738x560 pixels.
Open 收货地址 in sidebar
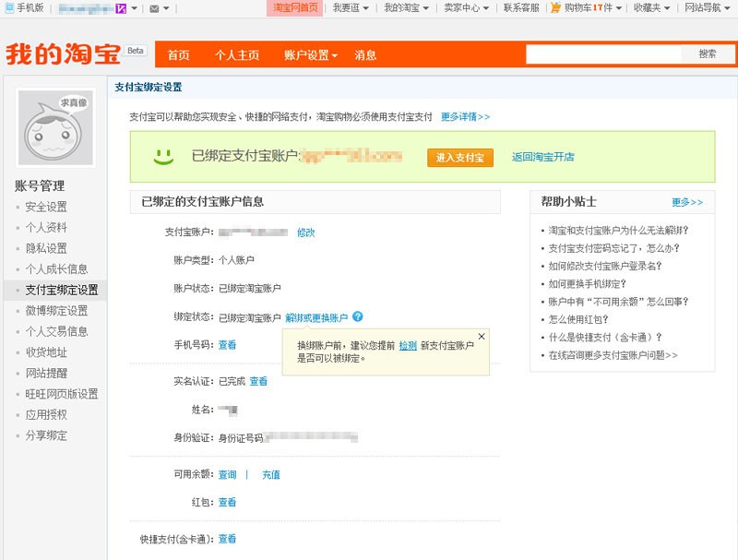coord(46,352)
